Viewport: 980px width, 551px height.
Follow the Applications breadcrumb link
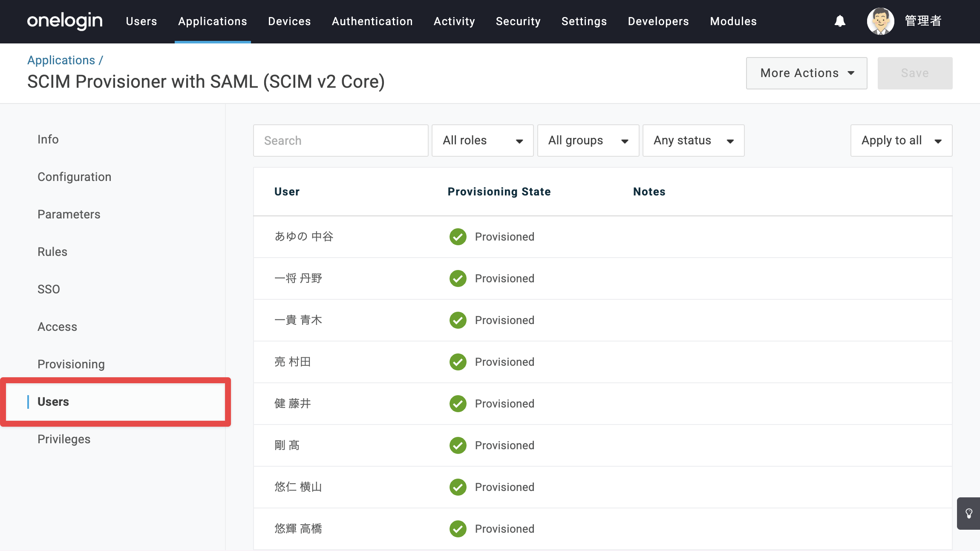coord(61,60)
